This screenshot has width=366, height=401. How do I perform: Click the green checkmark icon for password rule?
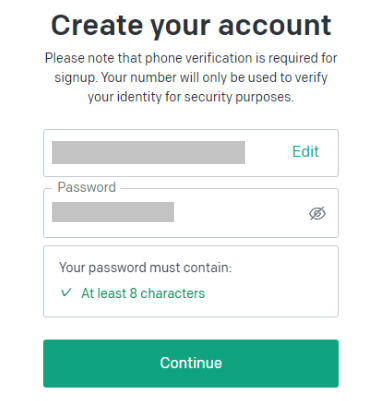tap(66, 293)
